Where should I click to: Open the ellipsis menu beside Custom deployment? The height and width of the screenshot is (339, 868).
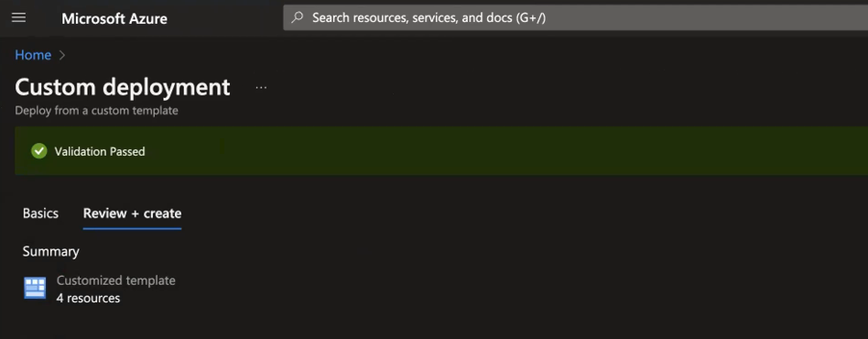(x=261, y=88)
